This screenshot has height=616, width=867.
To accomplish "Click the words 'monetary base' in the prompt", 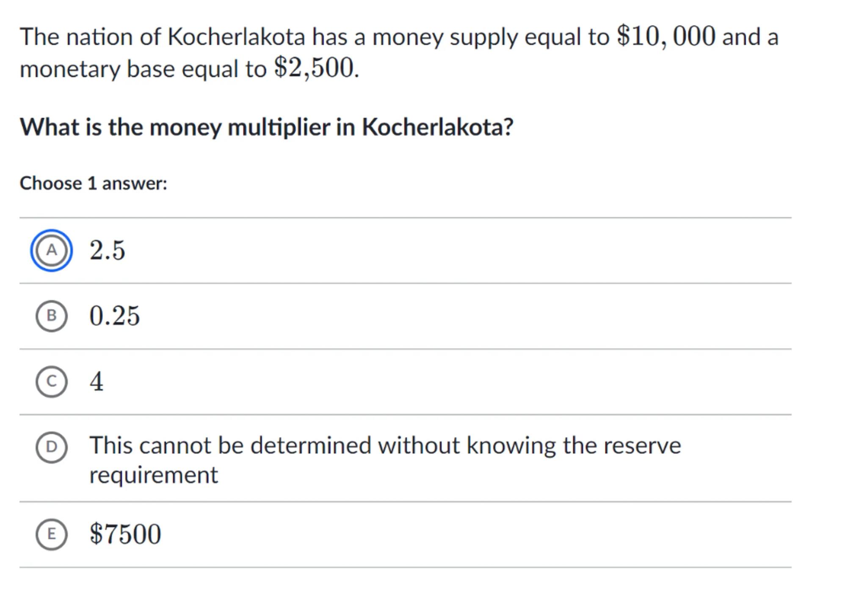I will pos(97,69).
